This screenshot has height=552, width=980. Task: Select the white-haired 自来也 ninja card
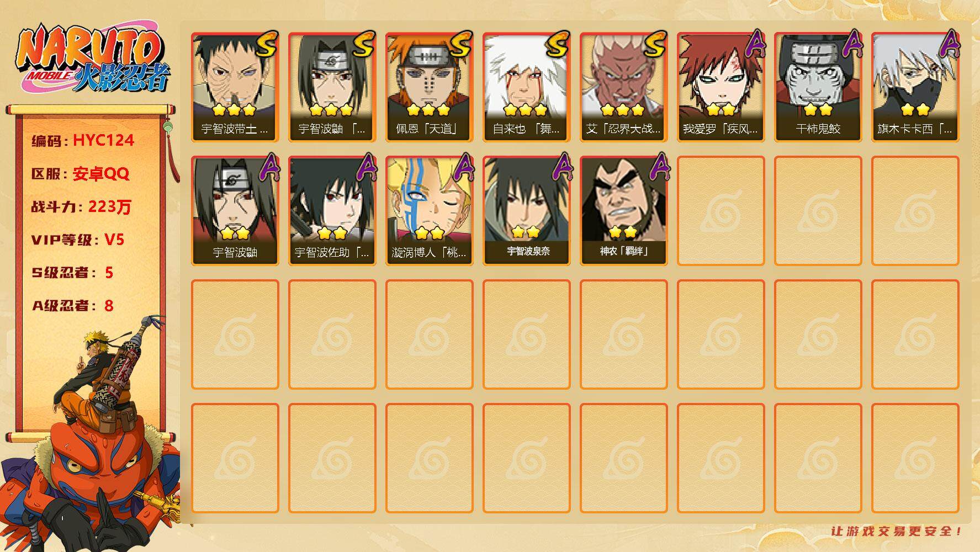pos(526,87)
